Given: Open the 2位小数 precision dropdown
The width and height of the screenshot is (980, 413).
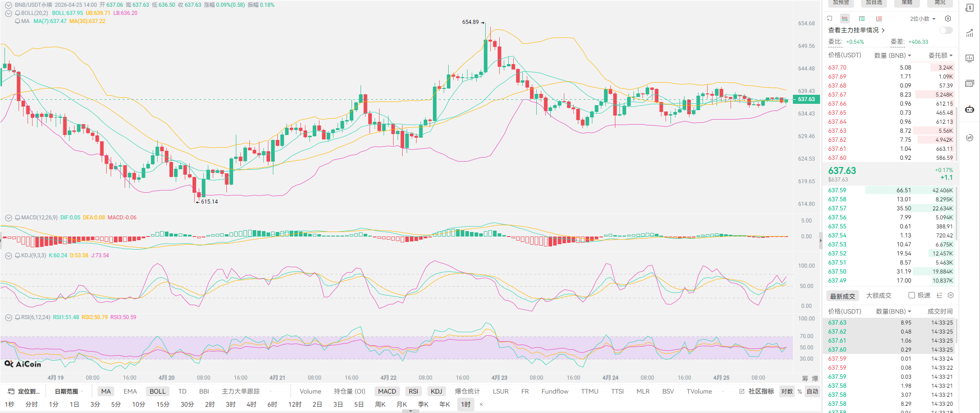Looking at the screenshot, I should 923,19.
